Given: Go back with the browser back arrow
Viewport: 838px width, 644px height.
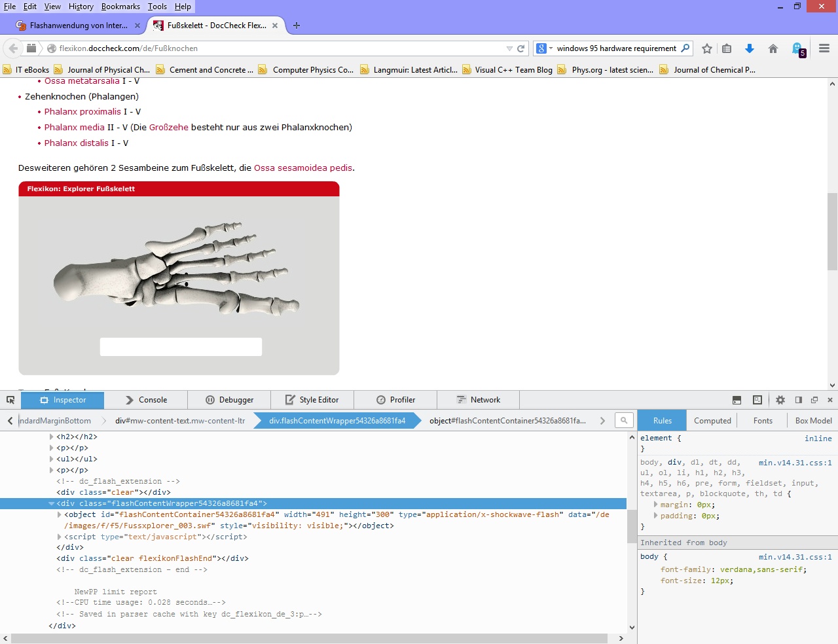Looking at the screenshot, I should click(x=13, y=48).
